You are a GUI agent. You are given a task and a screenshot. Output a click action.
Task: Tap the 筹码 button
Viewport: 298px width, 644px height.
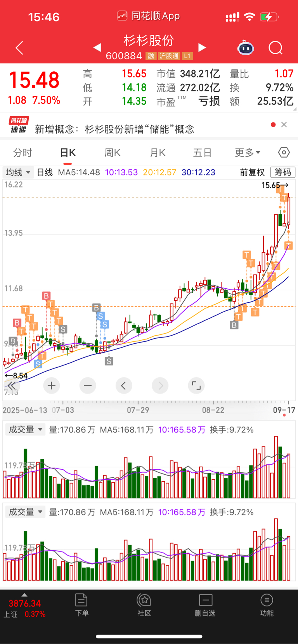point(283,172)
